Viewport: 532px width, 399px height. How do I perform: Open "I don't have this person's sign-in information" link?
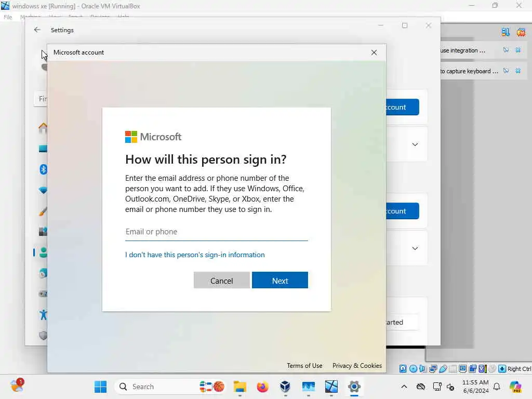tap(195, 255)
